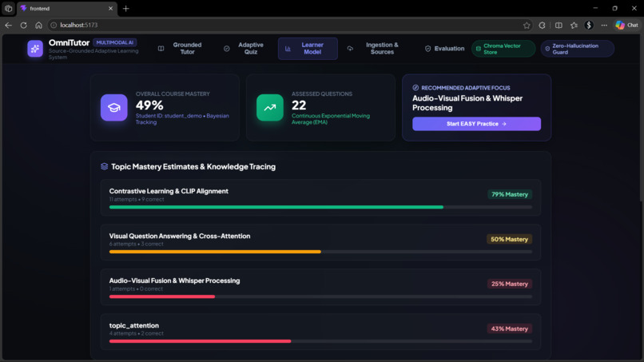This screenshot has width=644, height=362.
Task: Close the frontend browser tab
Action: pos(110,8)
